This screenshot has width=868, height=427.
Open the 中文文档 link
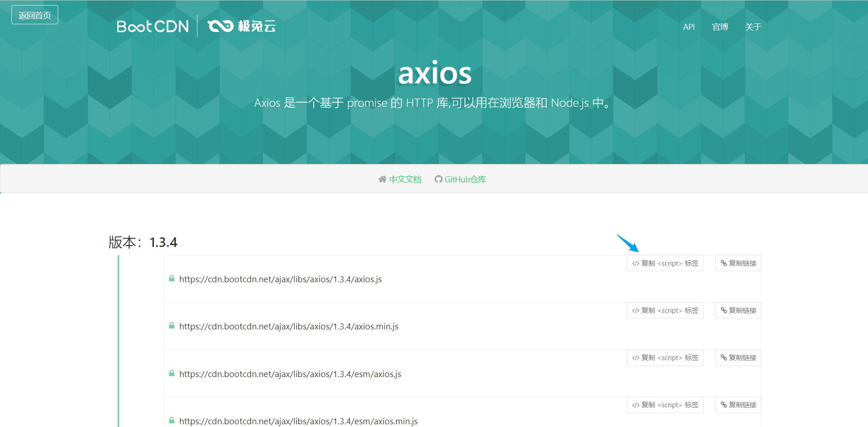click(405, 179)
